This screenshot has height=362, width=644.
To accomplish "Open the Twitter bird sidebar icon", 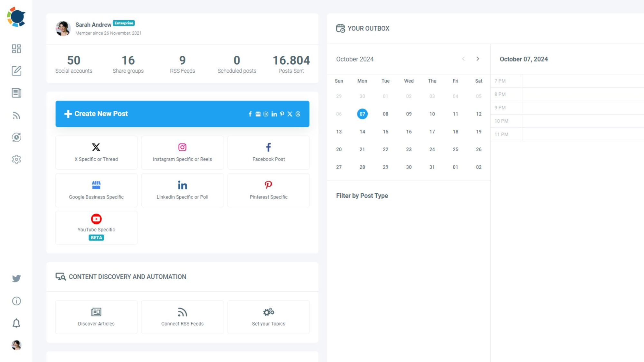I will 16,278.
